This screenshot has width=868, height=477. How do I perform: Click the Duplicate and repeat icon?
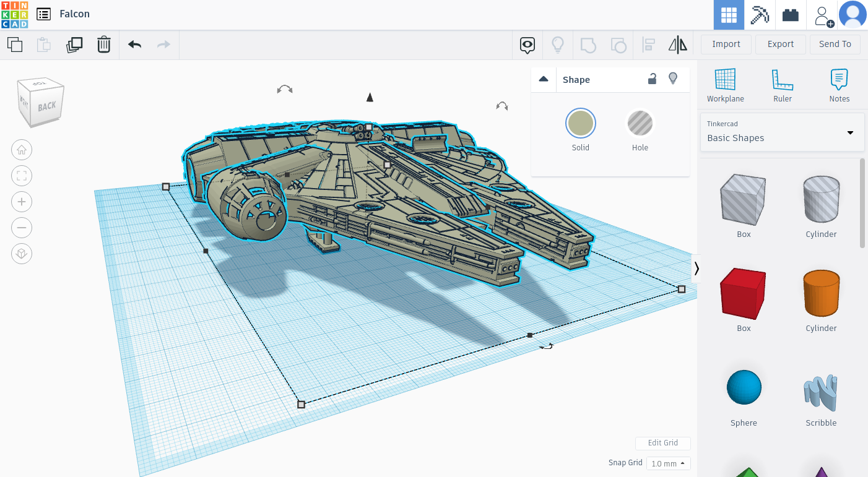(74, 45)
